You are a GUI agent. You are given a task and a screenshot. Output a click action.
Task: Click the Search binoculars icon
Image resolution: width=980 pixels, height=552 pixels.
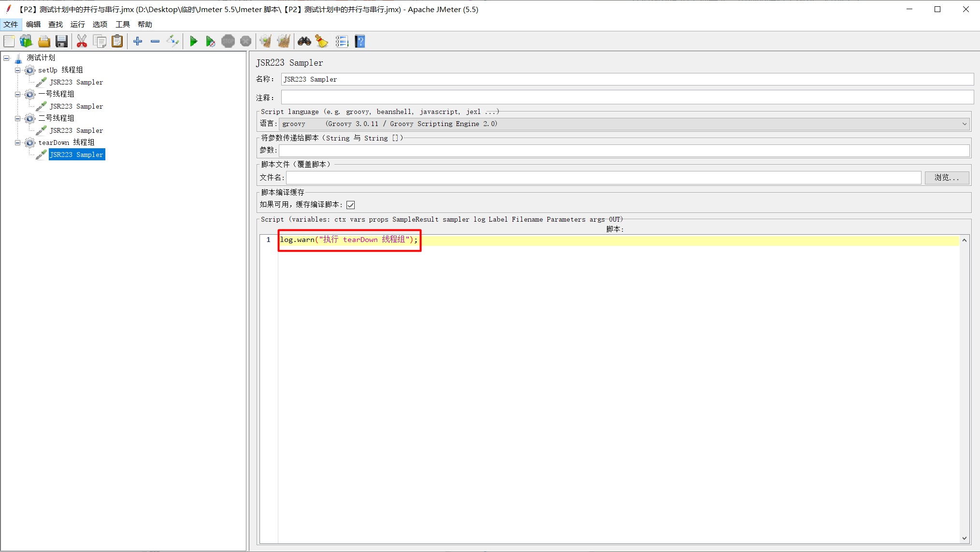coord(304,42)
